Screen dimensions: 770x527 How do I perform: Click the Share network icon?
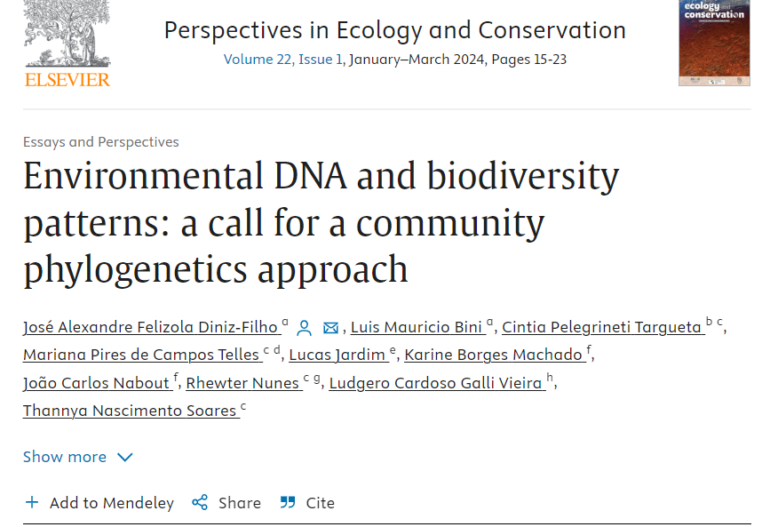200,503
